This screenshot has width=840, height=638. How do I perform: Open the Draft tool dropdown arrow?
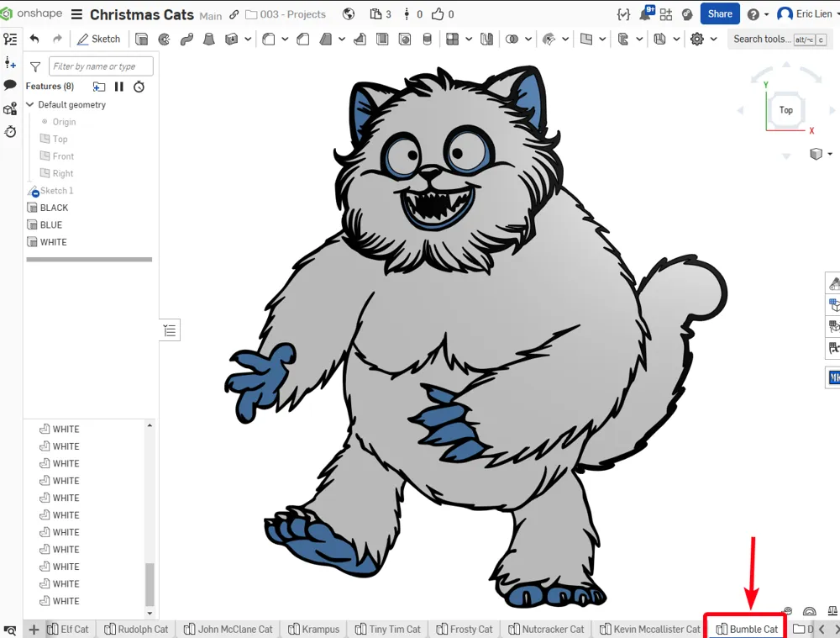coord(342,40)
